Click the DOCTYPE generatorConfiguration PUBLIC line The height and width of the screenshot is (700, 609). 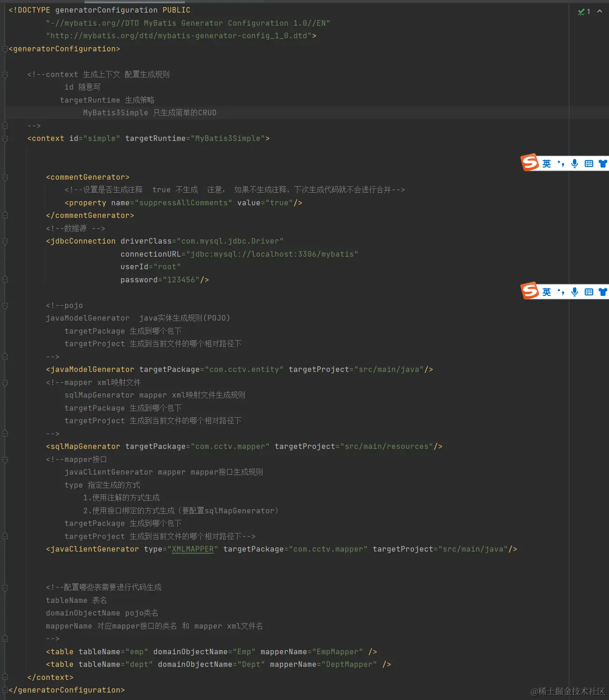(x=99, y=10)
